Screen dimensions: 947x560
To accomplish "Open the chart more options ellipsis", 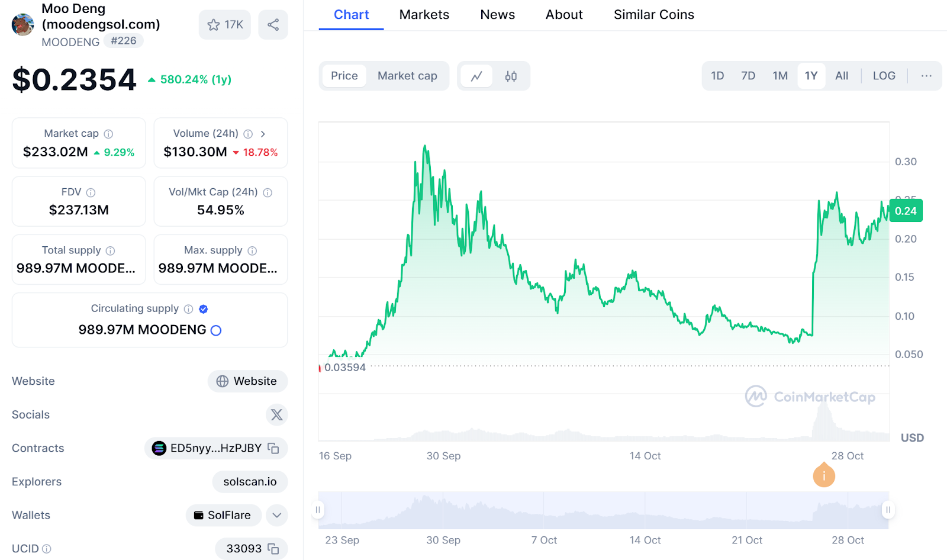I will click(x=926, y=76).
